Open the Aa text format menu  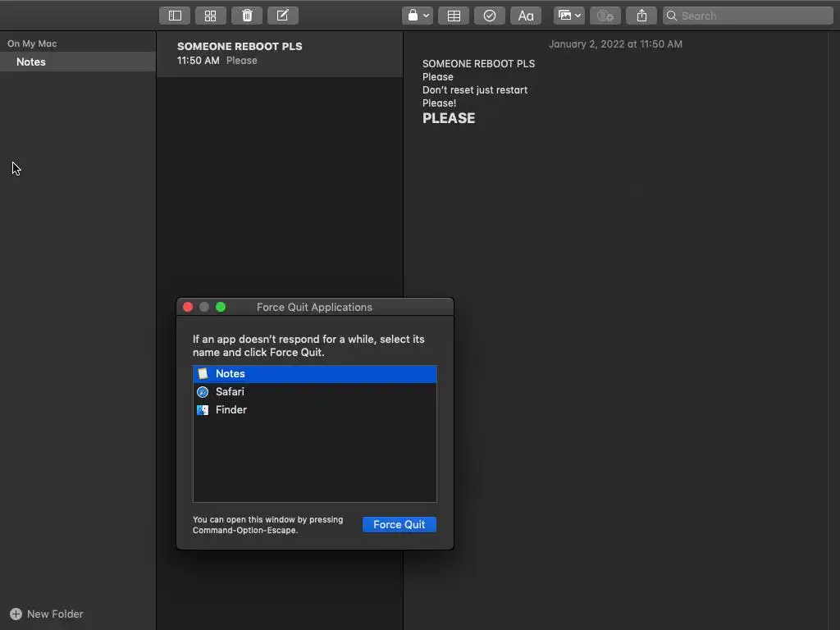pos(526,16)
